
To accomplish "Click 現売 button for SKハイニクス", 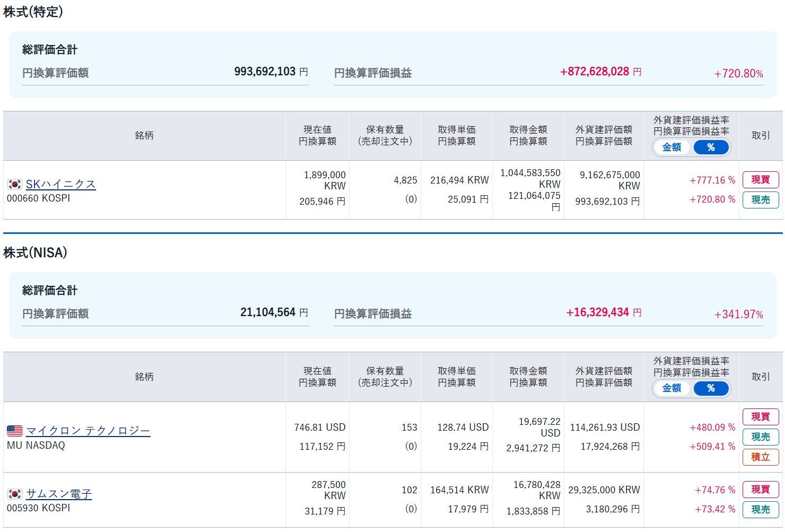I will pos(761,200).
